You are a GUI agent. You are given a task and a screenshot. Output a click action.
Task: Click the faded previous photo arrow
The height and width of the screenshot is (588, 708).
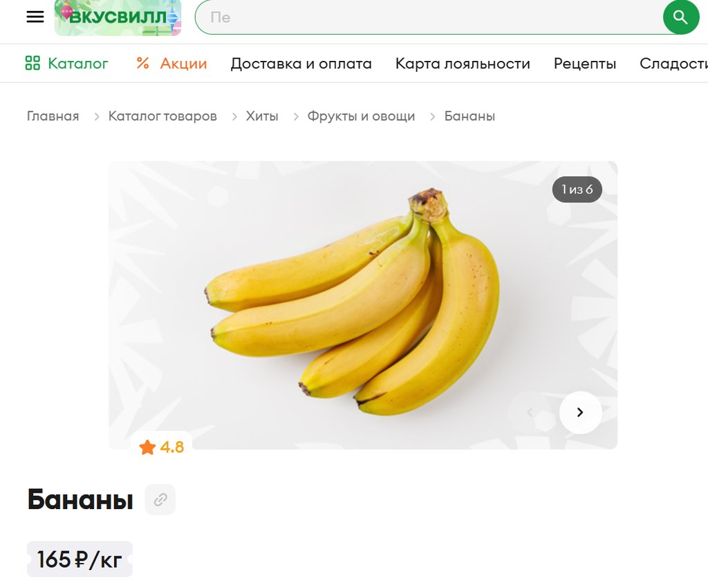530,412
